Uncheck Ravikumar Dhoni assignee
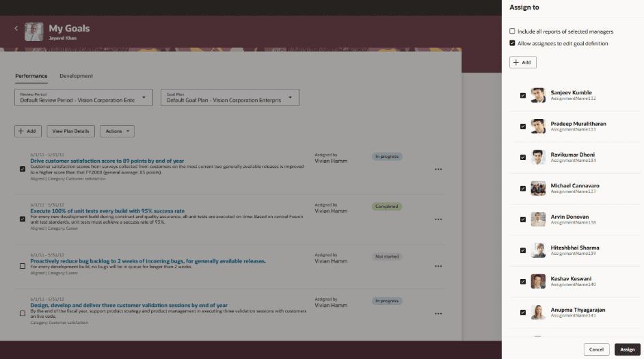The height and width of the screenshot is (359, 644). pyautogui.click(x=523, y=157)
